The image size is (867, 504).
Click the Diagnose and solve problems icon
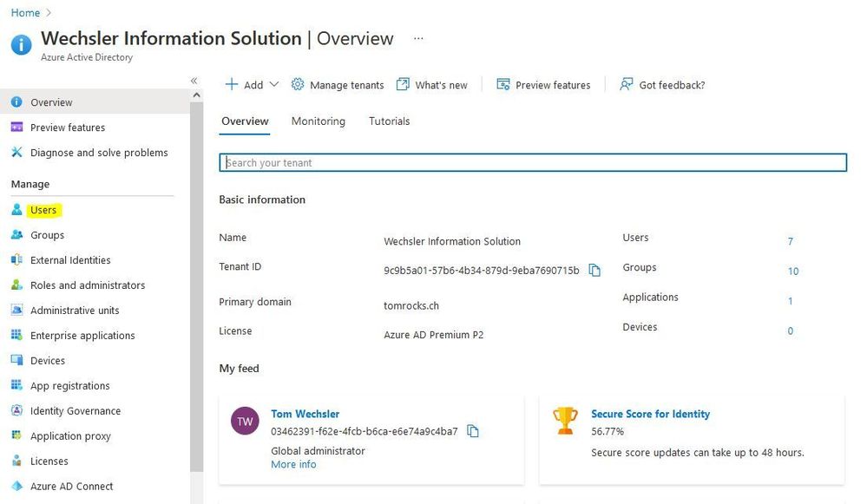(16, 153)
